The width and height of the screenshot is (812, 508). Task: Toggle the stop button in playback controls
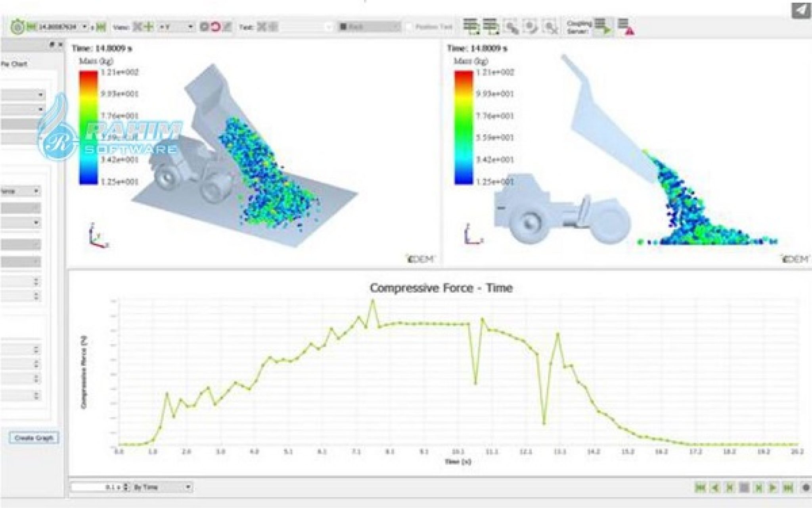pos(744,488)
